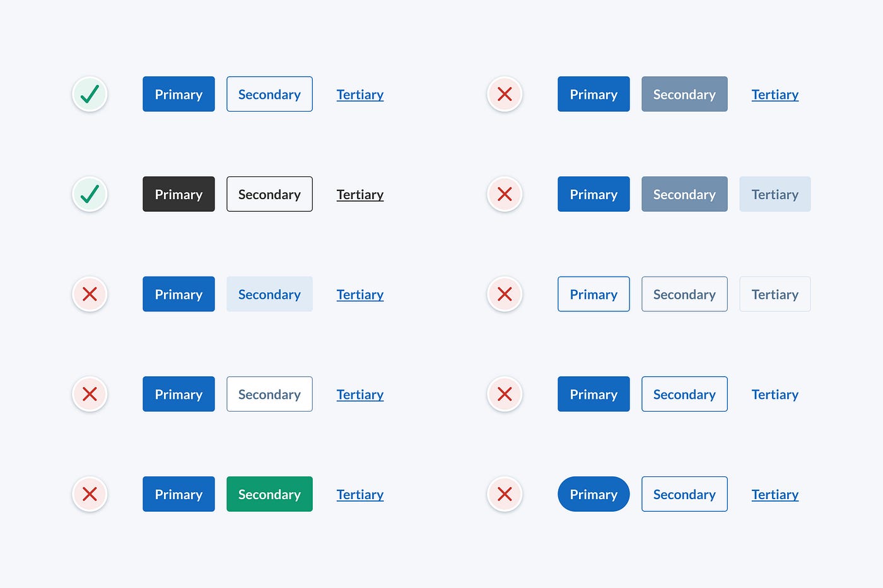The image size is (883, 588).
Task: Click the non-underlined blue Tertiary text
Action: (775, 395)
